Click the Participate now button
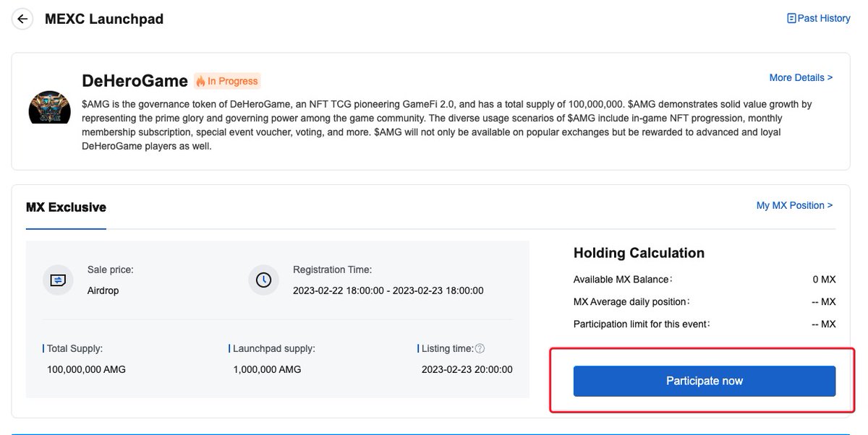Viewport: 868px width, 435px height. (705, 381)
